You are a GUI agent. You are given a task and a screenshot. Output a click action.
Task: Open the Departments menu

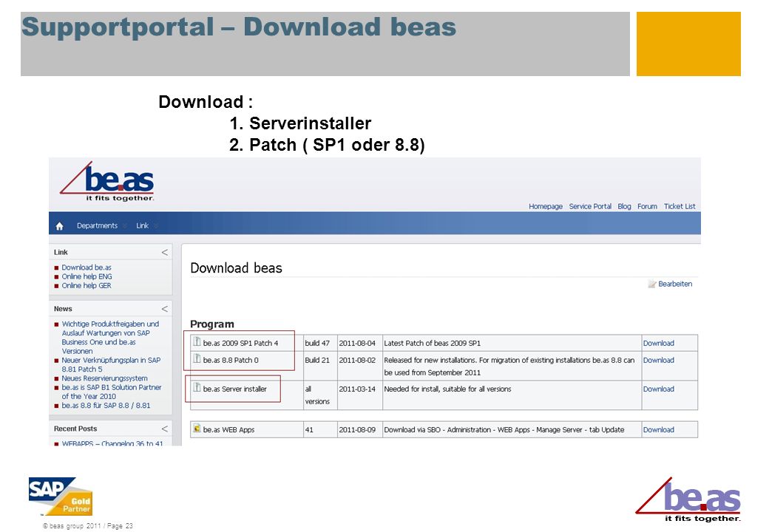pyautogui.click(x=97, y=226)
